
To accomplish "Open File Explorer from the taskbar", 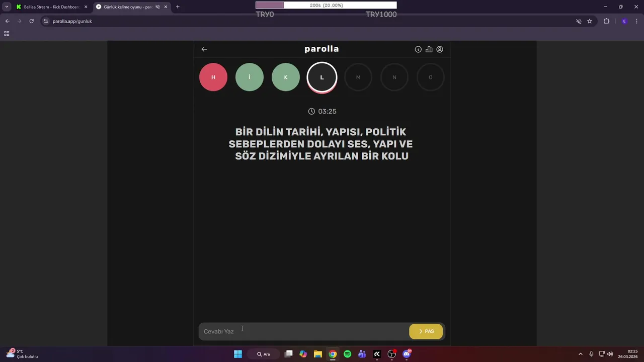I will click(317, 354).
